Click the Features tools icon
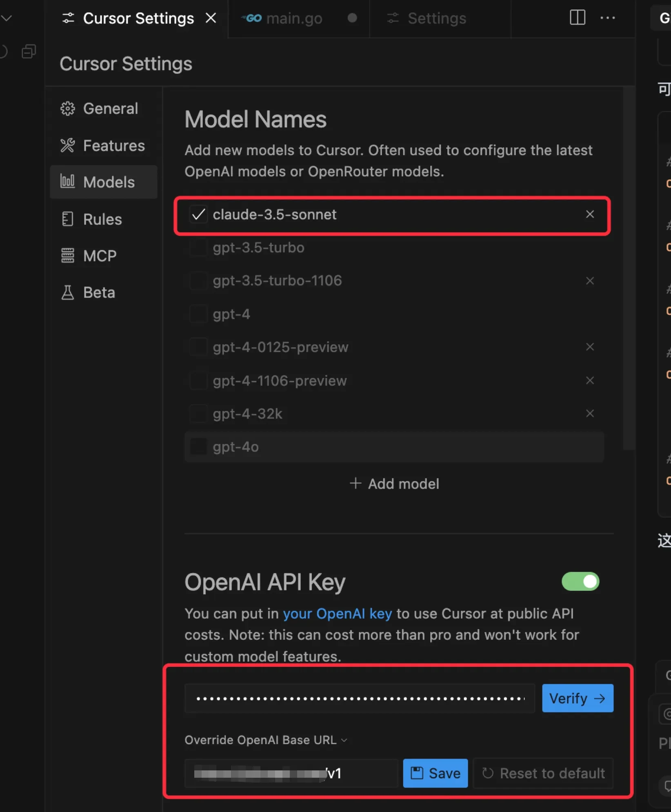Viewport: 671px width, 812px height. click(x=68, y=146)
